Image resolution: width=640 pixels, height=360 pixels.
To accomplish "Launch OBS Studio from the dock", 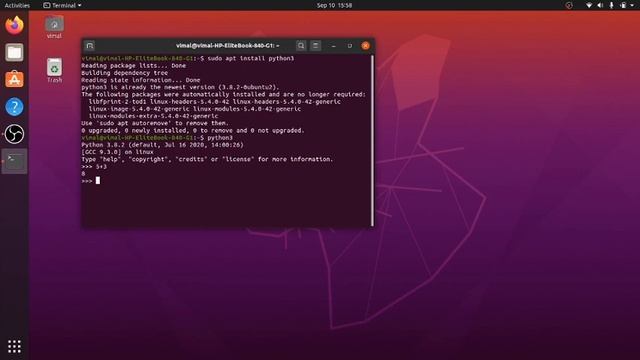I will (x=14, y=134).
